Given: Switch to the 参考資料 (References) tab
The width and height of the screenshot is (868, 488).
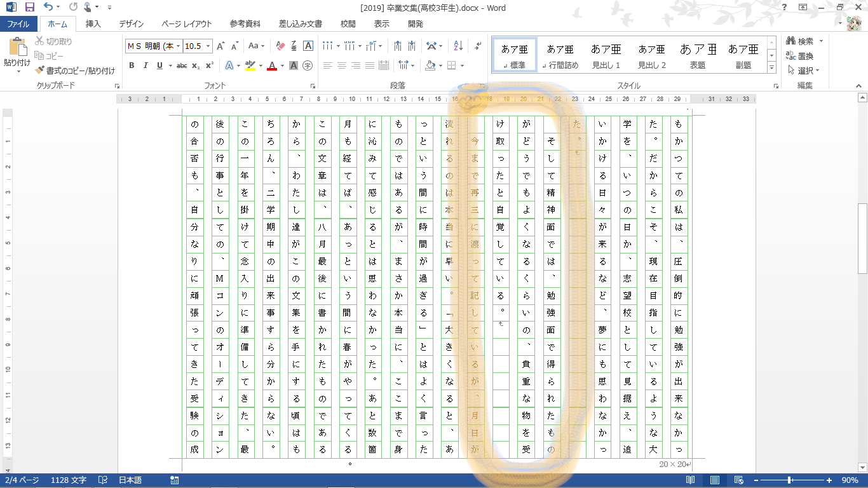Looking at the screenshot, I should click(x=245, y=24).
